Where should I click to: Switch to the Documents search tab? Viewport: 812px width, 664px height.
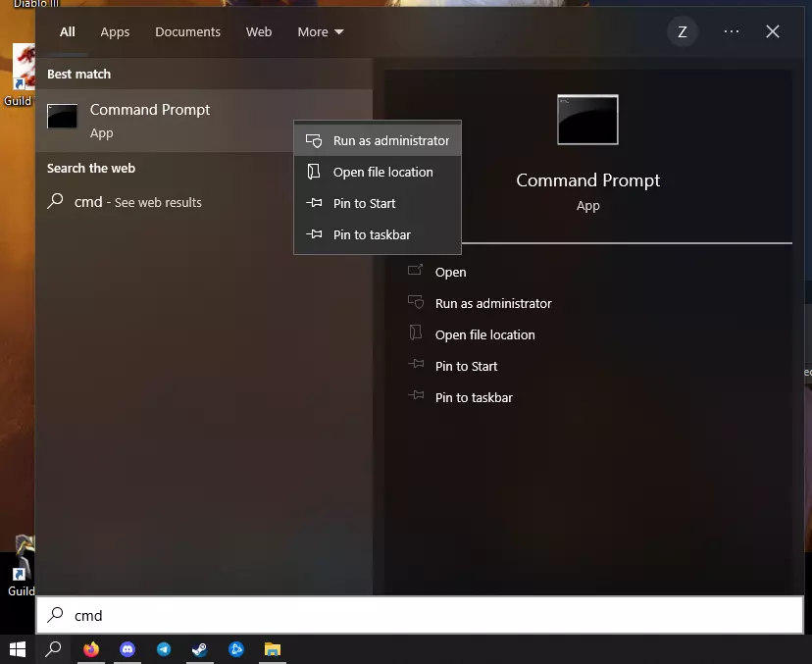(188, 31)
